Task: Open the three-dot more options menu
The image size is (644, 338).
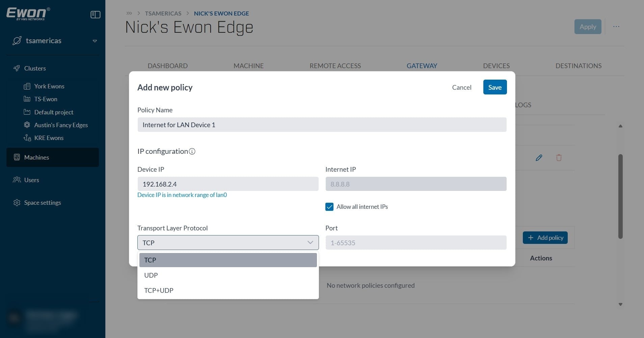Action: click(616, 27)
